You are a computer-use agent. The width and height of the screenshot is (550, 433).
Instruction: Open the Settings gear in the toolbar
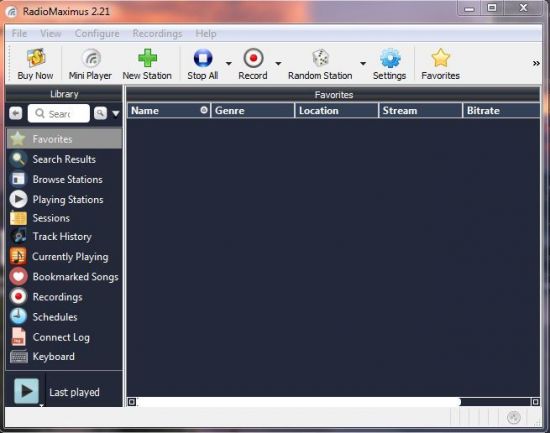[389, 64]
